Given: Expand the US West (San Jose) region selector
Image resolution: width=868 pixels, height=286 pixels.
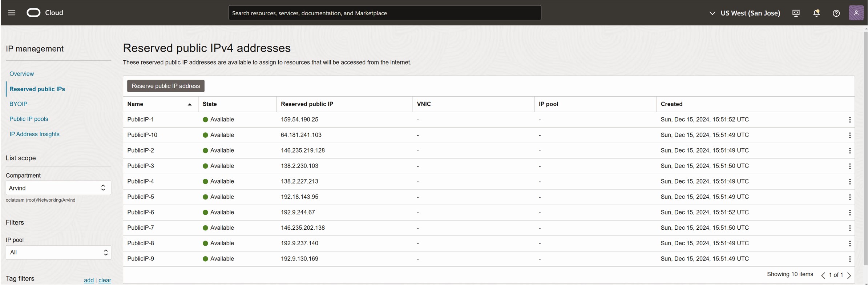Looking at the screenshot, I should pos(745,13).
